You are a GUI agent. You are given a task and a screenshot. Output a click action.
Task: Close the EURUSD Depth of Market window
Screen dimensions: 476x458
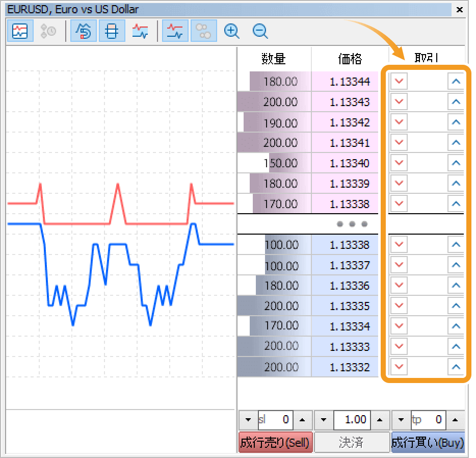coord(460,10)
